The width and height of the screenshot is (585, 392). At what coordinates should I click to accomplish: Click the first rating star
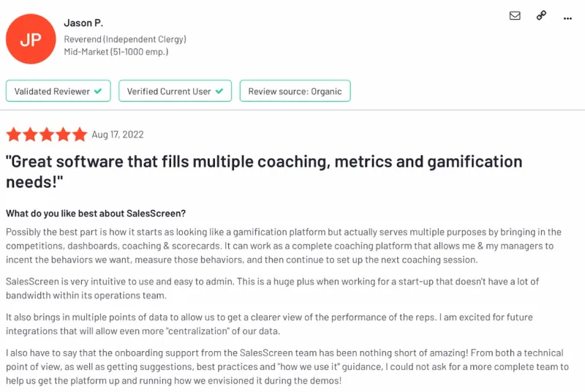[14, 135]
